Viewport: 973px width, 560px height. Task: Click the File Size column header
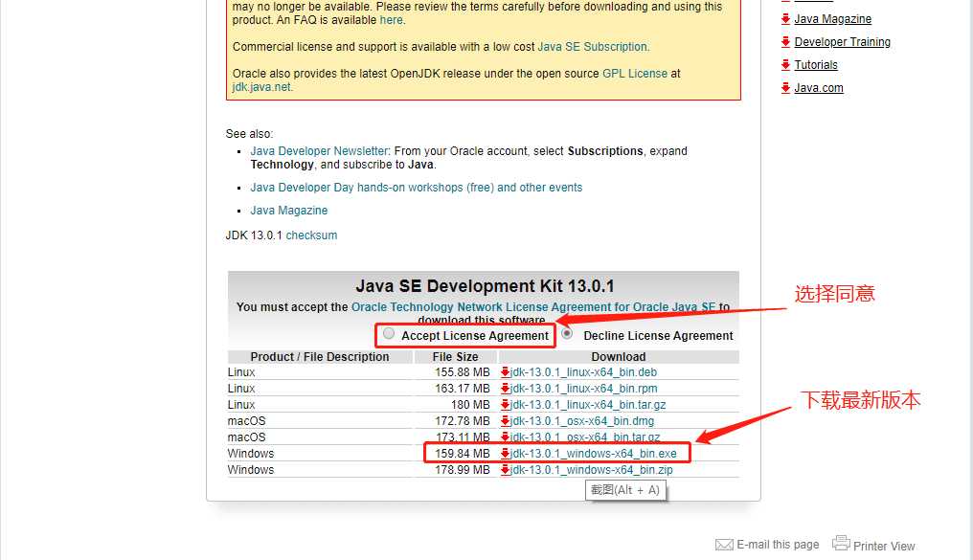tap(456, 357)
